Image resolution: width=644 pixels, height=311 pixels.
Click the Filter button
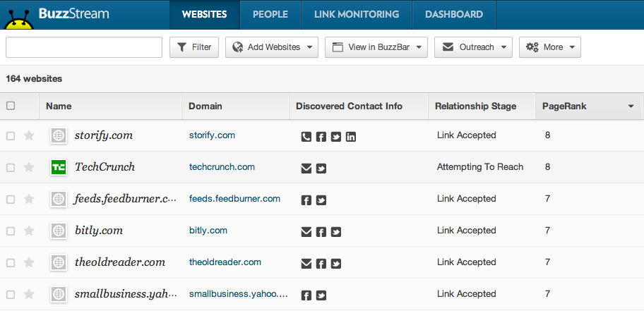click(x=194, y=47)
